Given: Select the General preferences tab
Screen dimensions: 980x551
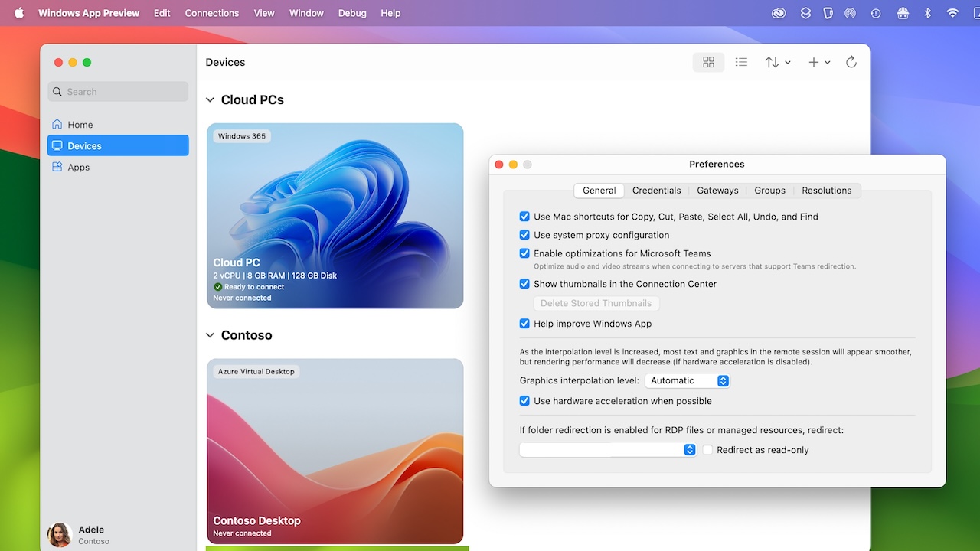Looking at the screenshot, I should (599, 191).
